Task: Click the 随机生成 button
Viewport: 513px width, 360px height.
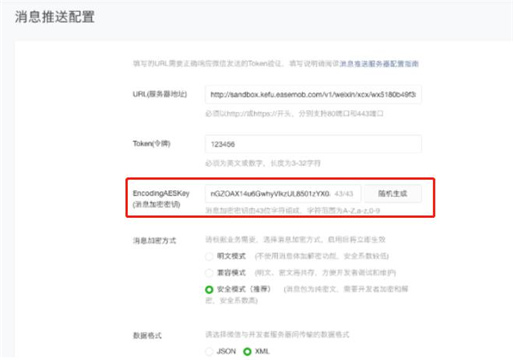Action: pos(392,194)
